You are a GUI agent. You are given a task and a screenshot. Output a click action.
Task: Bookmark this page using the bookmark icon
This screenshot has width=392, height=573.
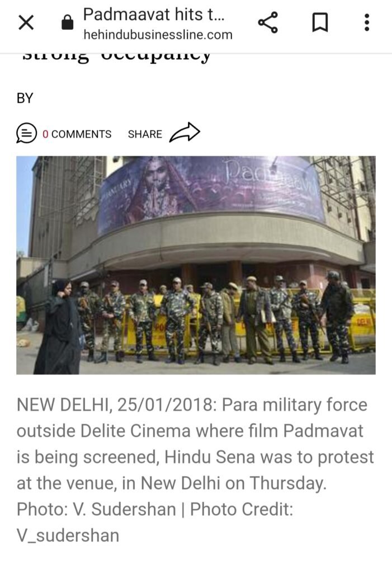coord(320,22)
